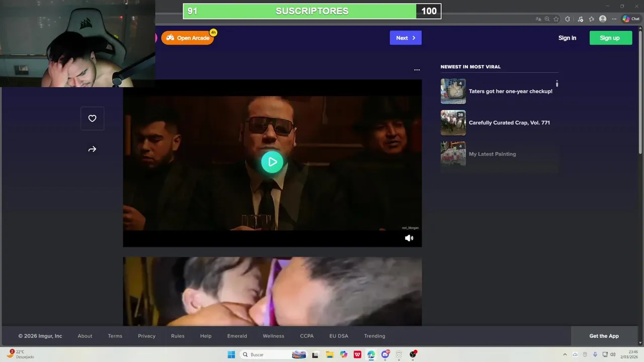Click the heart favorite icon beside the video

92,119
